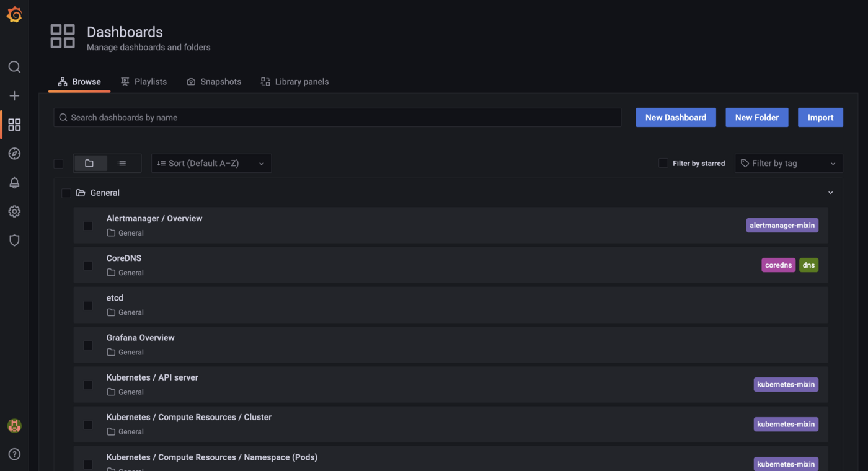
Task: Open the Configuration gear icon
Action: (14, 211)
